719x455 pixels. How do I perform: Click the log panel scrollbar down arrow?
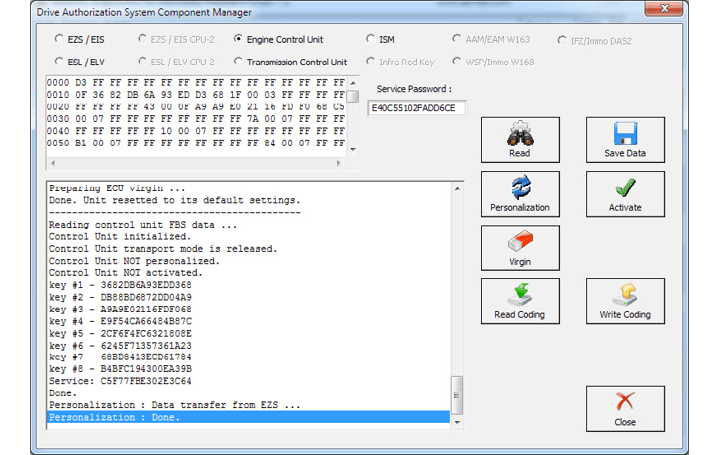(458, 421)
